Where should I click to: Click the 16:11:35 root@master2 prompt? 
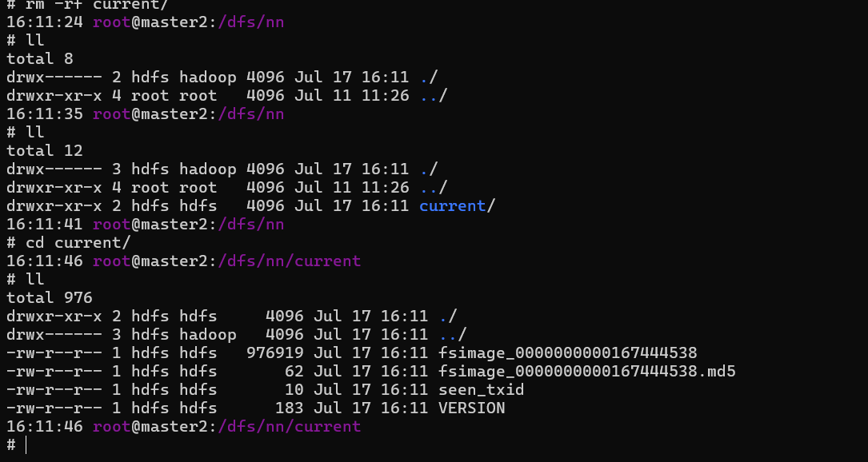pos(111,114)
